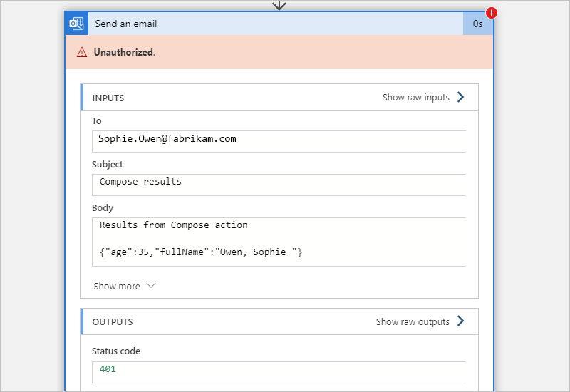The height and width of the screenshot is (392, 570).
Task: Open Show raw outputs
Action: (413, 322)
